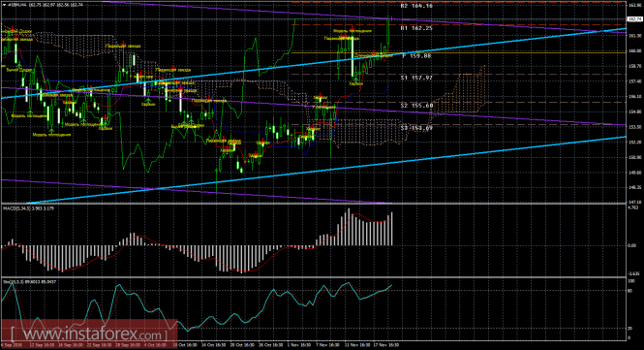Click the 17 Nov date on time axis
Screen dimensions: 644x350
[386, 345]
